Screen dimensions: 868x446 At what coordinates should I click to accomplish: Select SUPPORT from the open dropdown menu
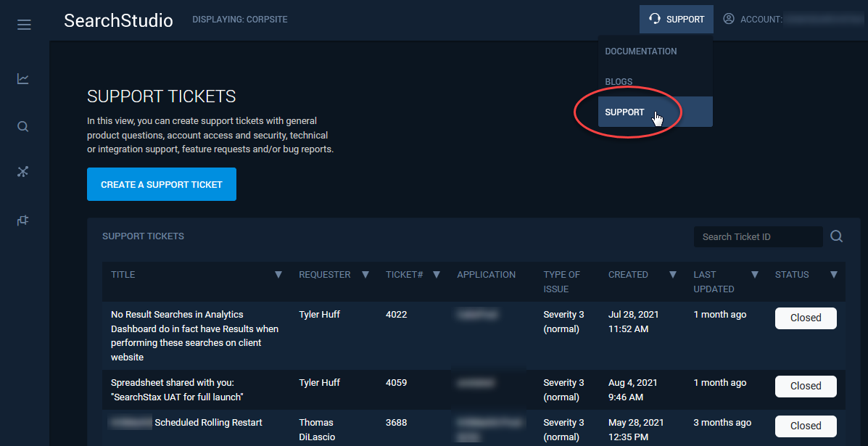(x=624, y=112)
